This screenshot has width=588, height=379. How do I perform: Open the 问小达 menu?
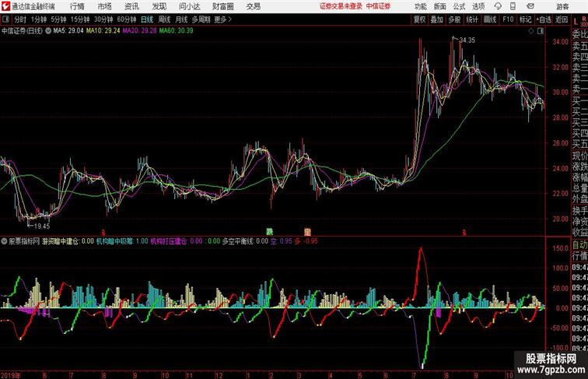[x=189, y=6]
